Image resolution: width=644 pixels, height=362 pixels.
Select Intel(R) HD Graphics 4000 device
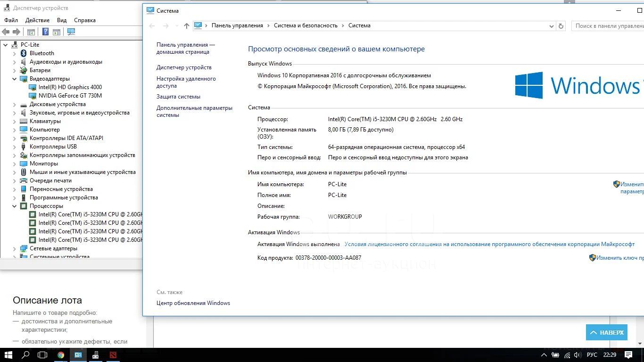pyautogui.click(x=70, y=87)
